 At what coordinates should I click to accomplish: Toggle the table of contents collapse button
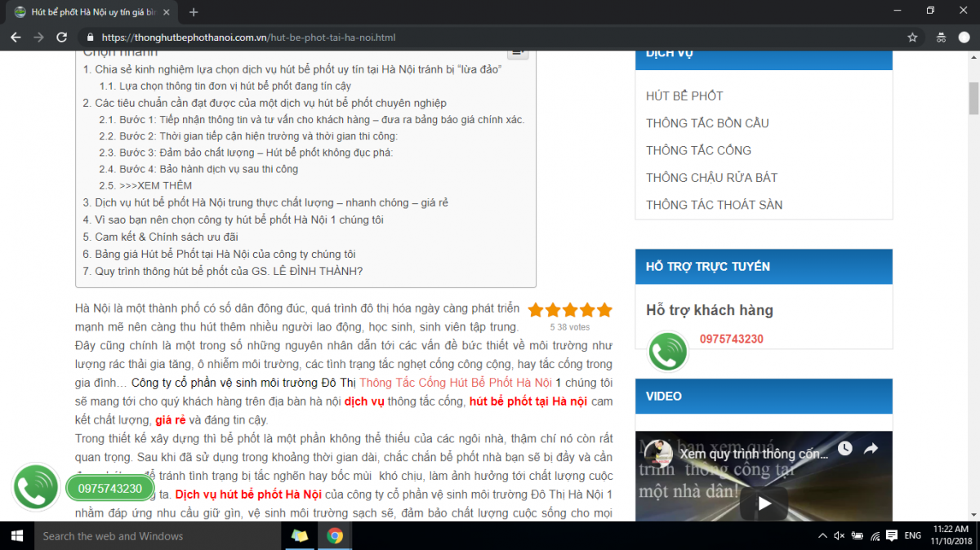tap(518, 53)
